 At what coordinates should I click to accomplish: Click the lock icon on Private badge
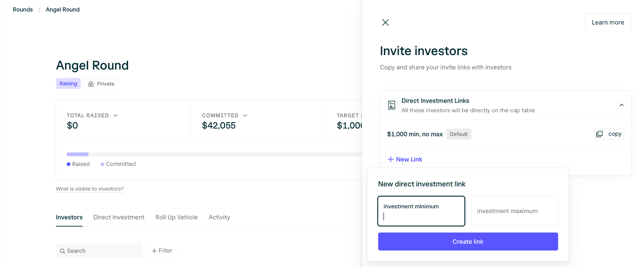click(91, 84)
